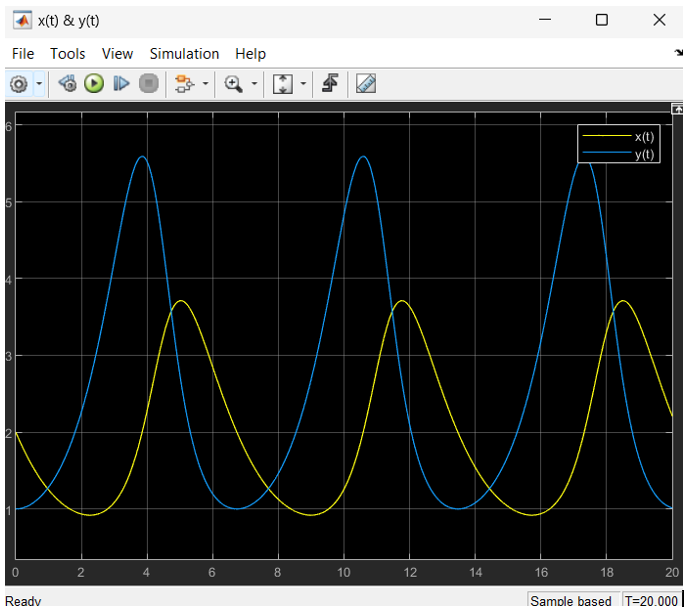Click the Scale Axes Limits icon
The image size is (687, 616).
(282, 84)
